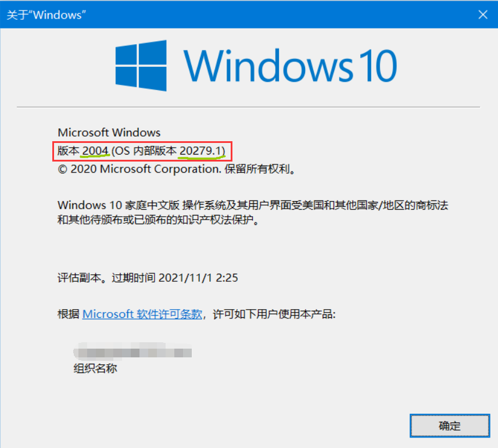
Task: Click the 评估副本 evaluation copy label
Action: pyautogui.click(x=79, y=278)
